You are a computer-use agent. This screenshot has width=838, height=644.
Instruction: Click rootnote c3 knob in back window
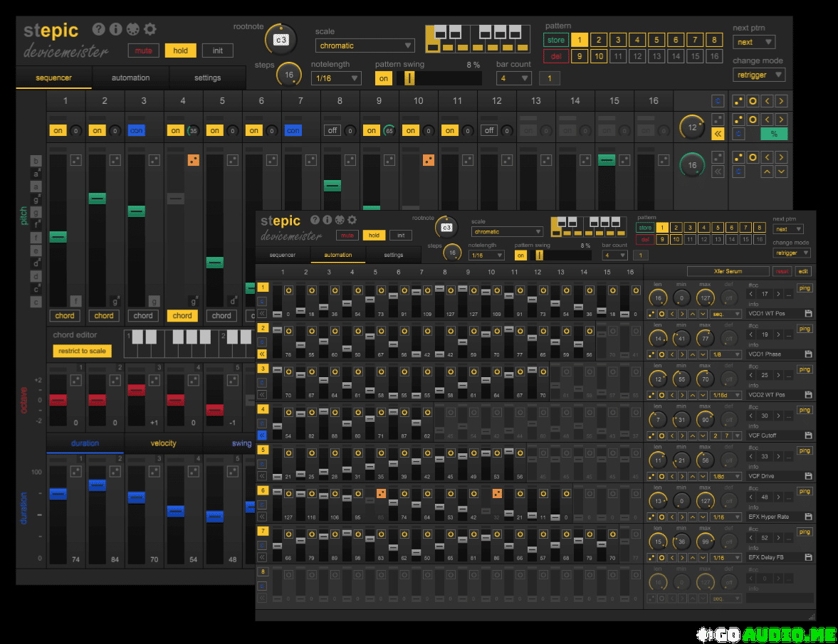point(281,40)
